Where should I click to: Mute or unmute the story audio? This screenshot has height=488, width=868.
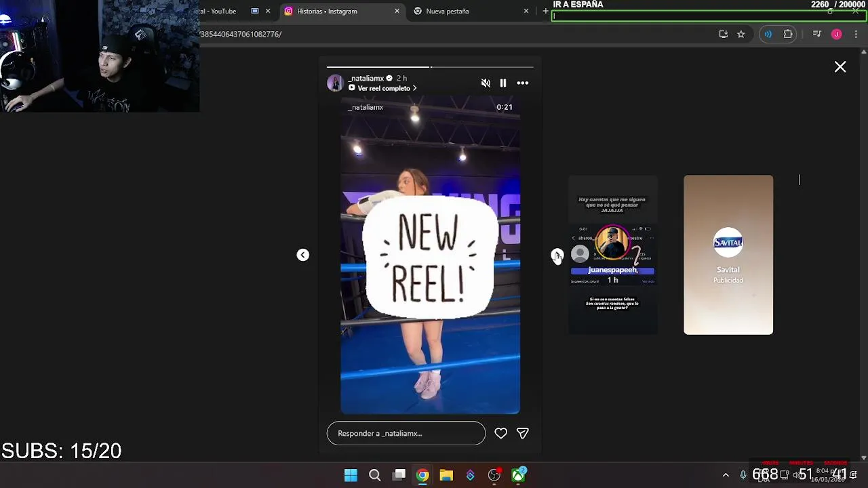tap(486, 83)
